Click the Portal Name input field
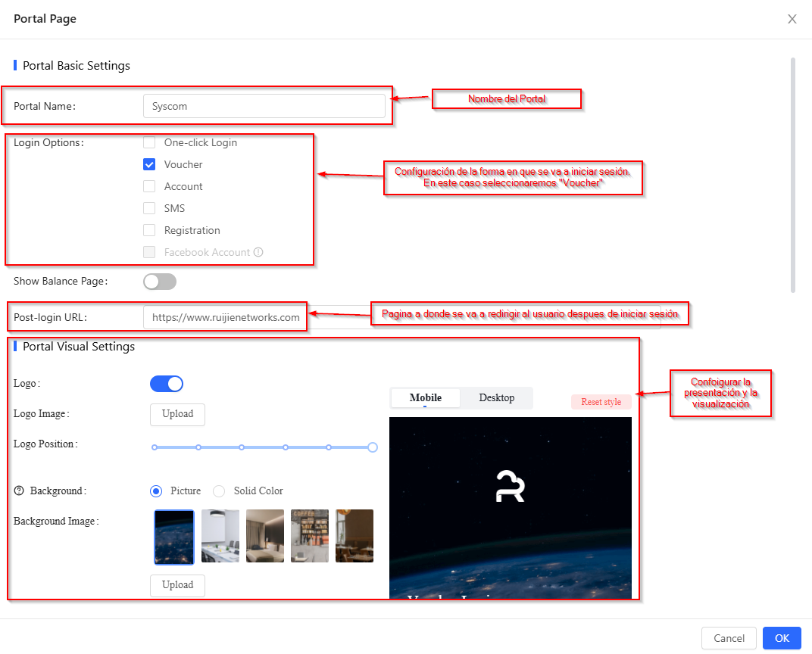Image resolution: width=812 pixels, height=654 pixels. point(264,106)
